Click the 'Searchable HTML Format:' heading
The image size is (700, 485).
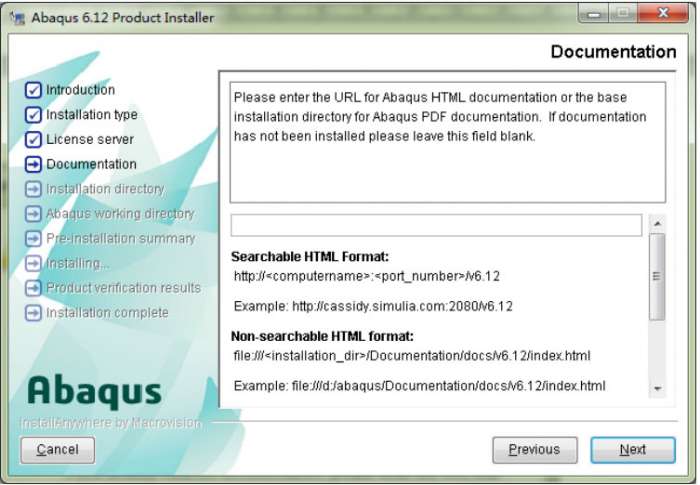pos(310,257)
